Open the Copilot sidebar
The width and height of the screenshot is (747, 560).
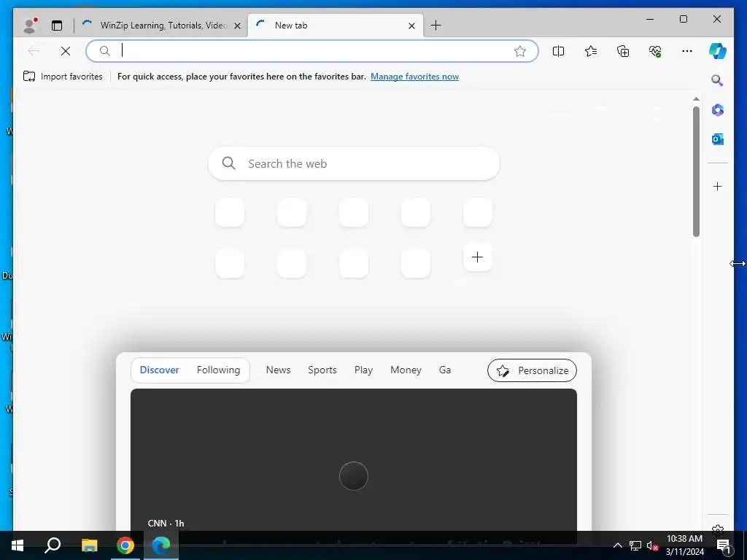[x=718, y=51]
